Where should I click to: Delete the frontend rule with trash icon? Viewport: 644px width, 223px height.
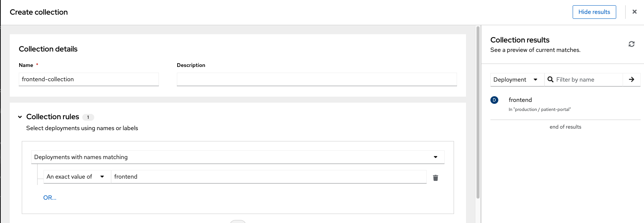pyautogui.click(x=436, y=178)
